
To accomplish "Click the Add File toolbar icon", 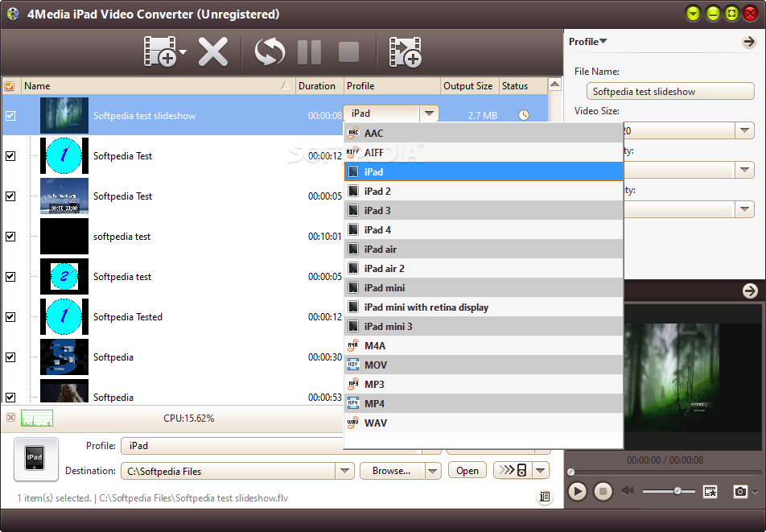I will pyautogui.click(x=159, y=52).
